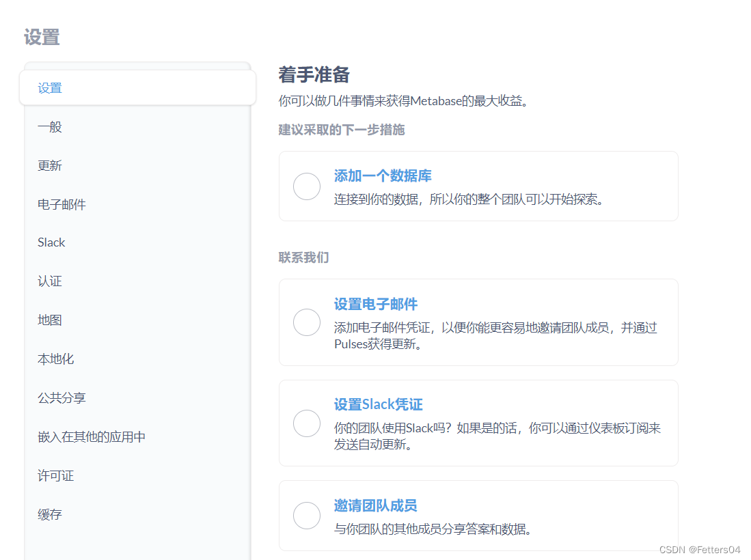Screen dimensions: 751x560
Task: Click the 邀请团队成员 link
Action: (376, 505)
